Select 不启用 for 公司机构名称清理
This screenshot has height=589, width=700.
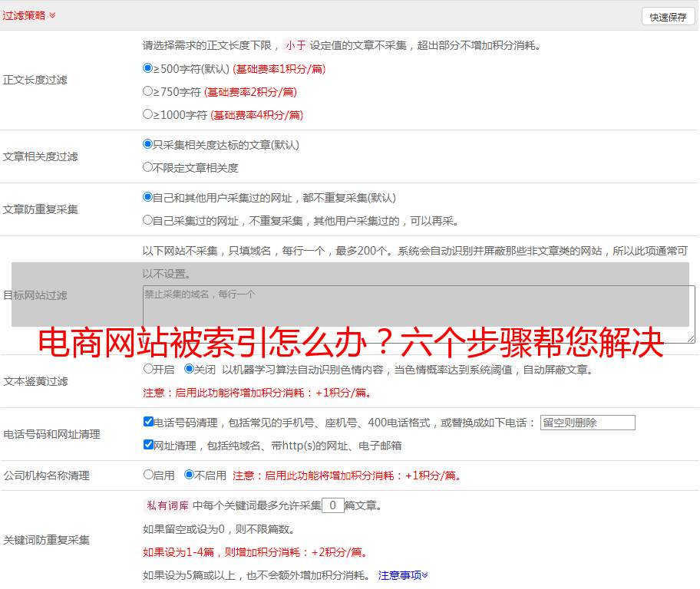coord(189,474)
